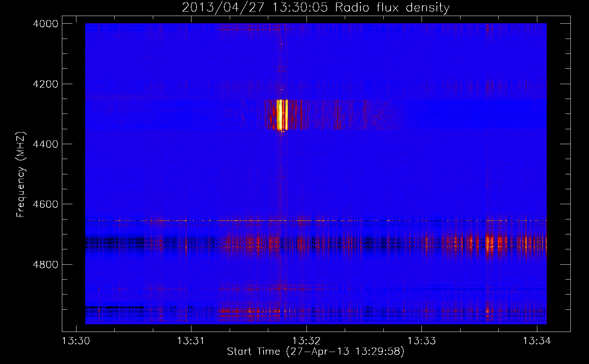The width and height of the screenshot is (589, 364).
Task: Select the 4400 frequency tick label
Action: 46,144
